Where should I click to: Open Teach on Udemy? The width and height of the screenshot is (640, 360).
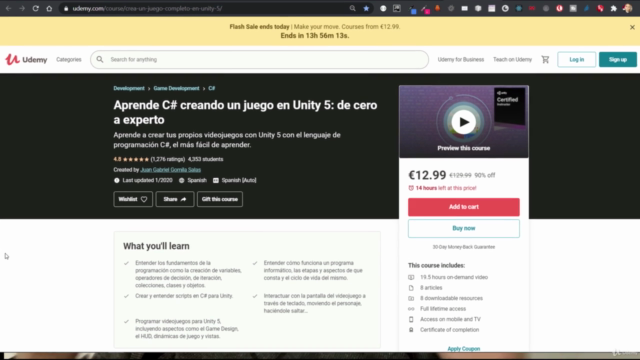tap(512, 60)
